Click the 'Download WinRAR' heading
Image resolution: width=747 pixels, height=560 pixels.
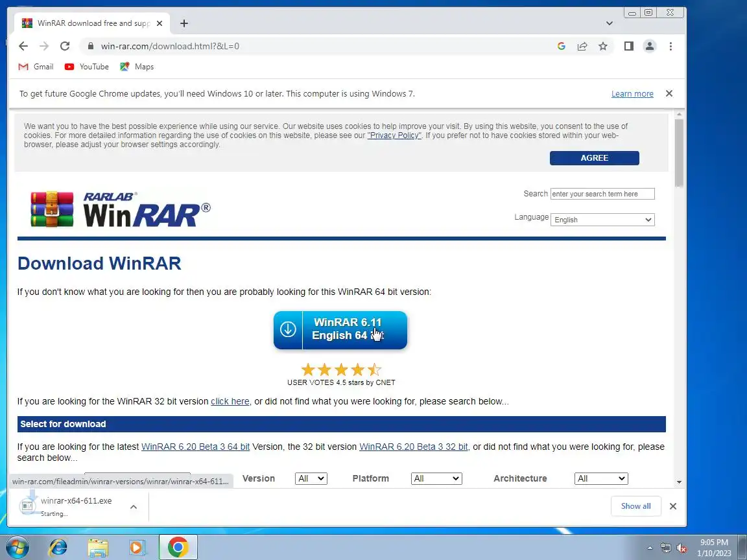coord(99,263)
